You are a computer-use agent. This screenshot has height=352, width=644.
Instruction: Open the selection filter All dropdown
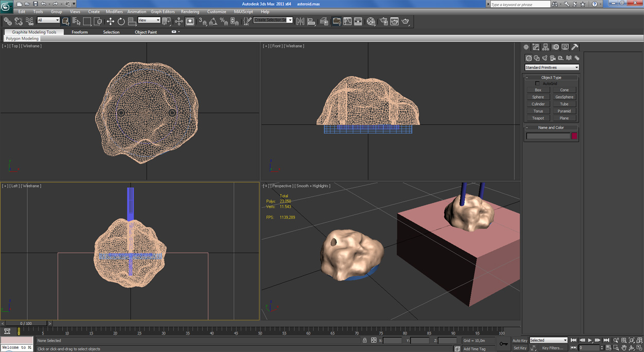click(x=48, y=21)
